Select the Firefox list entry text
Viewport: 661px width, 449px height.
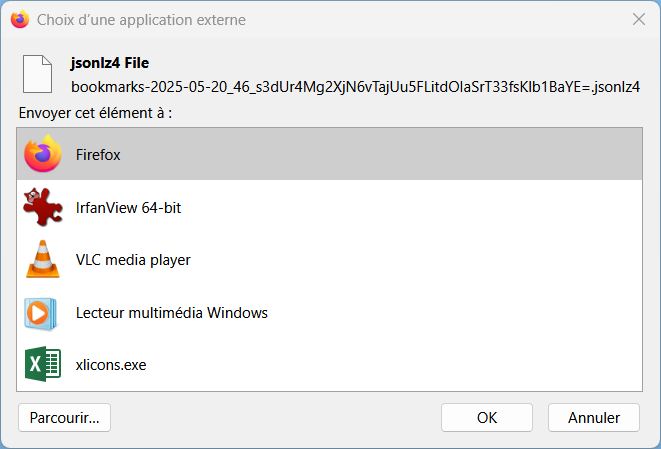click(98, 155)
